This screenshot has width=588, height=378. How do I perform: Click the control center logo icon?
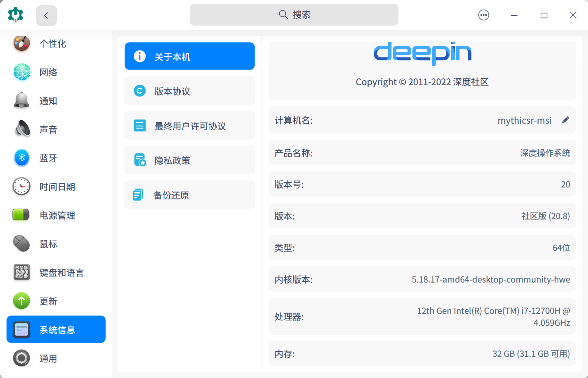coord(15,15)
